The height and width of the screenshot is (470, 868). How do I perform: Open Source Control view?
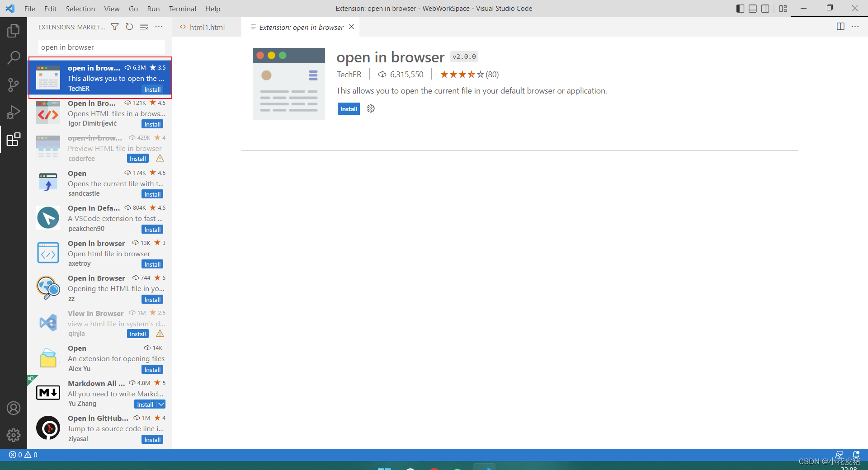pos(14,85)
